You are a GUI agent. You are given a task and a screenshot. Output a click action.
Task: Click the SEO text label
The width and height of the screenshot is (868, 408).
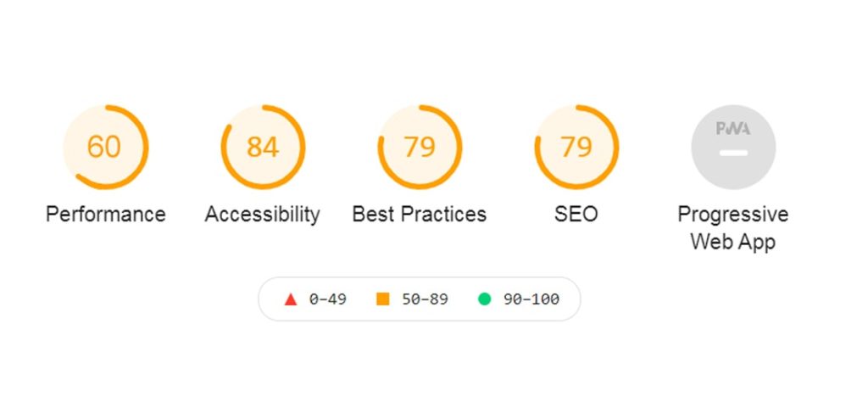tap(576, 214)
